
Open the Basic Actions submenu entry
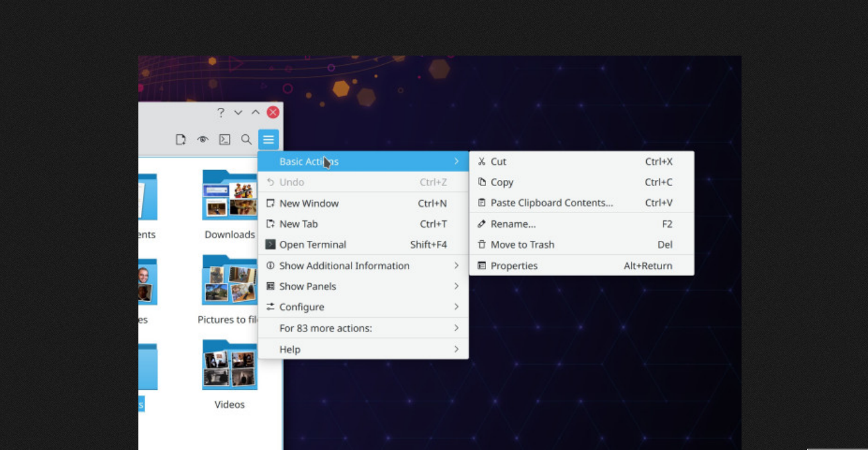[363, 161]
